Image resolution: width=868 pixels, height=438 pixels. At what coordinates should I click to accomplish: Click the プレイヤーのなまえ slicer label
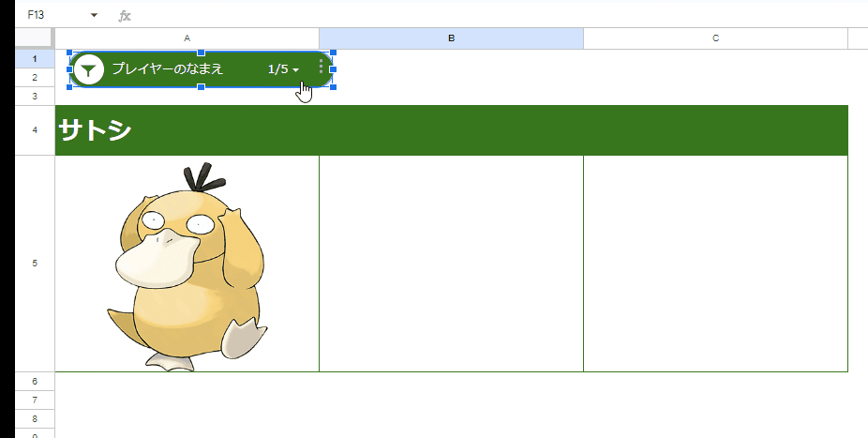click(x=168, y=68)
